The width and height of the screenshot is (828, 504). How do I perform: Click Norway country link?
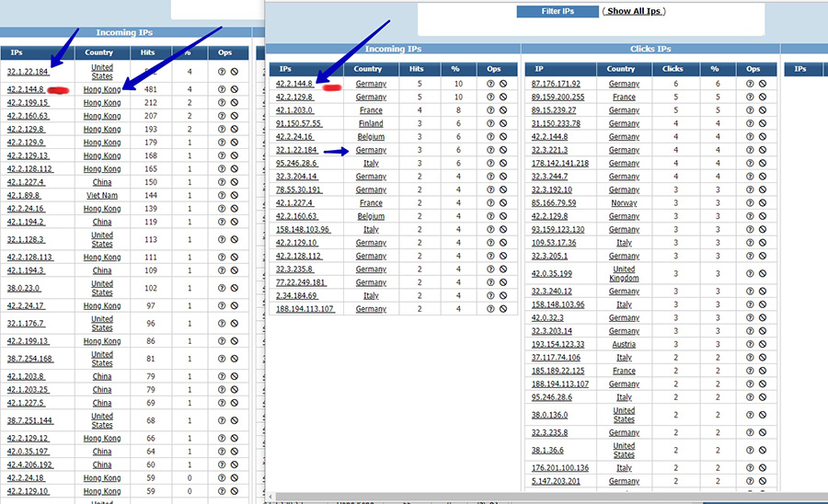pos(624,202)
